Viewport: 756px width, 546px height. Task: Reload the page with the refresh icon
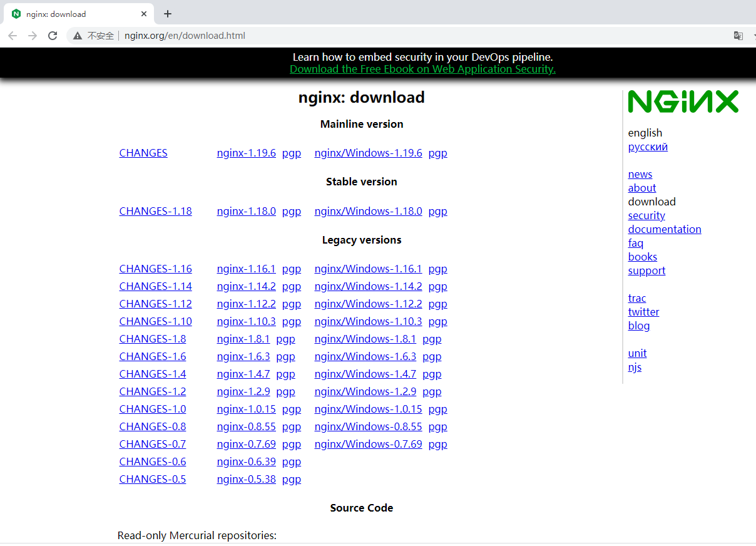coord(53,36)
